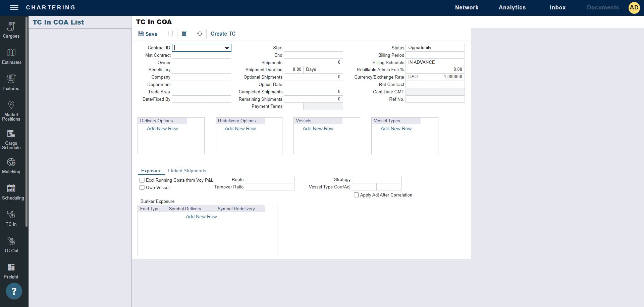Go to Estimates in the sidebar
This screenshot has height=307, width=644.
click(x=11, y=56)
